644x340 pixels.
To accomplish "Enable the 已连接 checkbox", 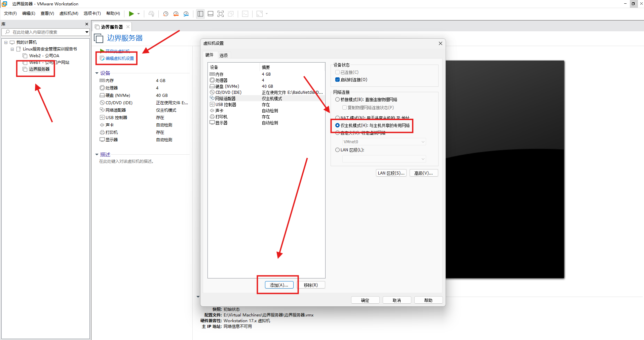I will [337, 72].
